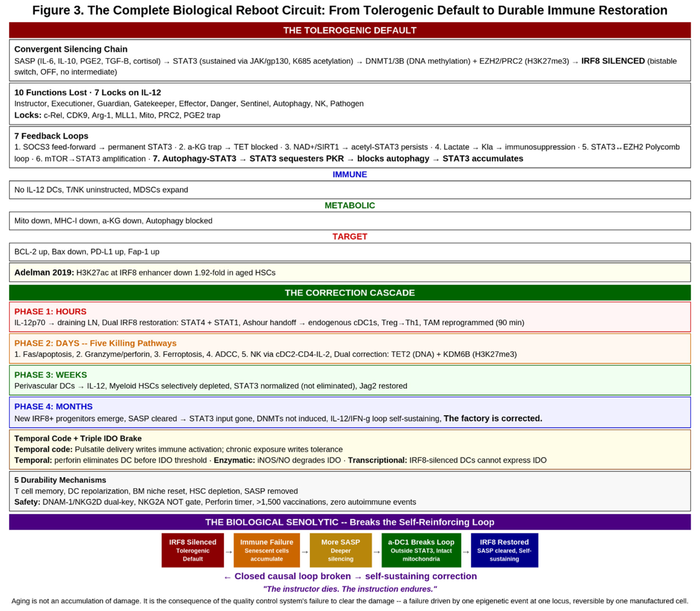Image resolution: width=700 pixels, height=611 pixels.
Task: Click THE TOLEROGENIC DEFAULT red banner
Action: coord(350,30)
